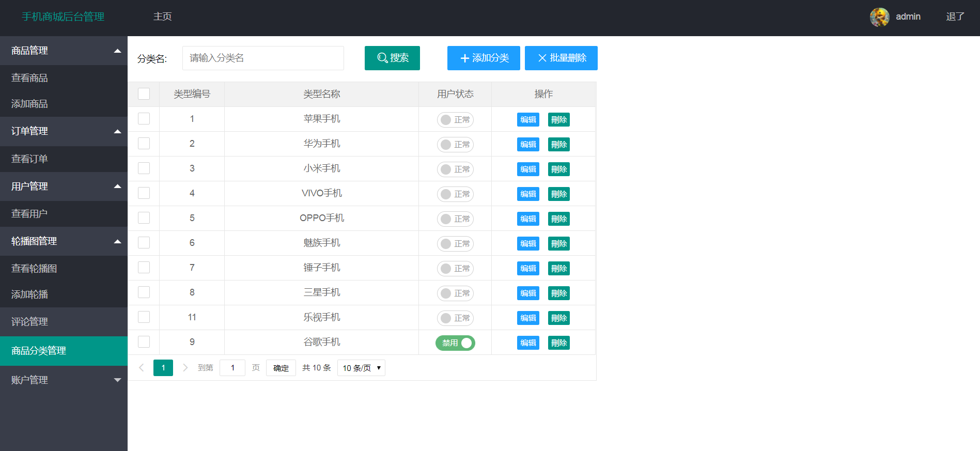Click the page number jump input

pos(232,368)
